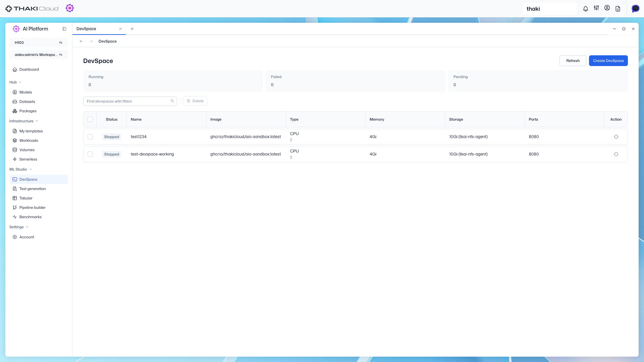Image resolution: width=644 pixels, height=362 pixels.
Task: Open Benchmarks in sidebar
Action: 39,217
